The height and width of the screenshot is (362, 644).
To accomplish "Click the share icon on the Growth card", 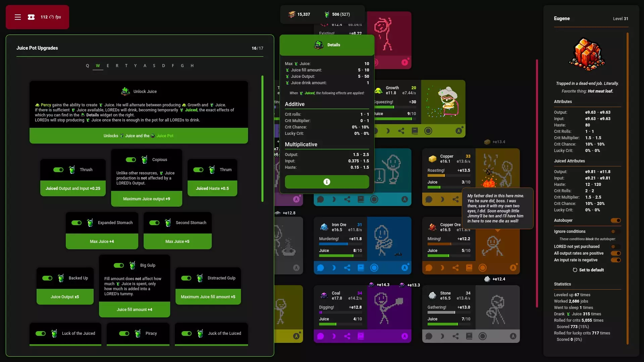I will pos(401,131).
